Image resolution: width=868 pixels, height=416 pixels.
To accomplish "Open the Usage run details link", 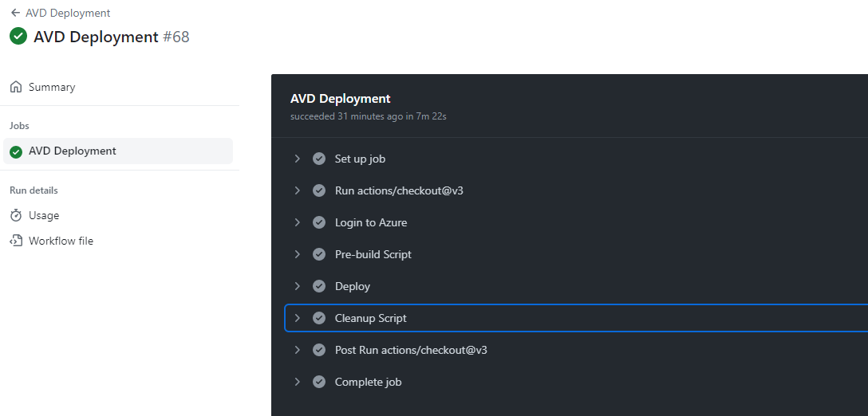I will 44,215.
